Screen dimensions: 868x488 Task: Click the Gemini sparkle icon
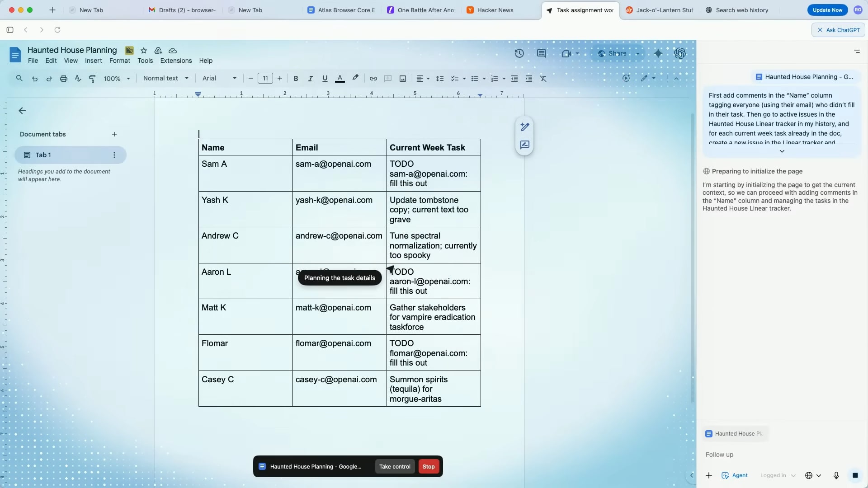[x=658, y=53]
